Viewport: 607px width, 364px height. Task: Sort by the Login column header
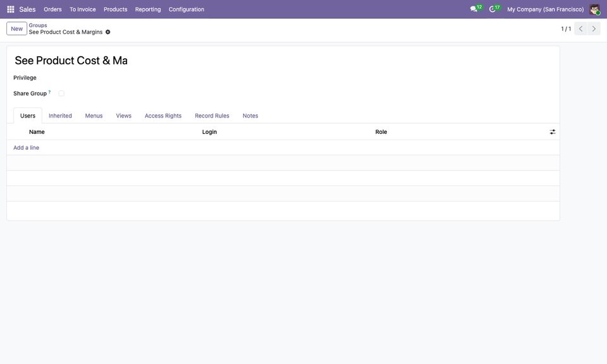coord(209,132)
